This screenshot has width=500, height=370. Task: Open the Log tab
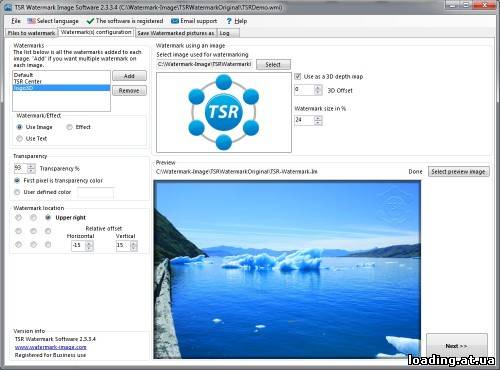pos(228,33)
